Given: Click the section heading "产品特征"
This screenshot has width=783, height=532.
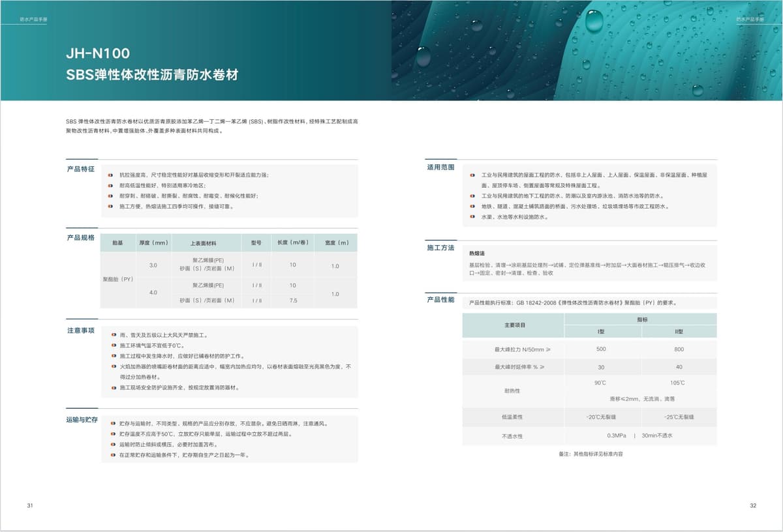Looking at the screenshot, I should (81, 169).
